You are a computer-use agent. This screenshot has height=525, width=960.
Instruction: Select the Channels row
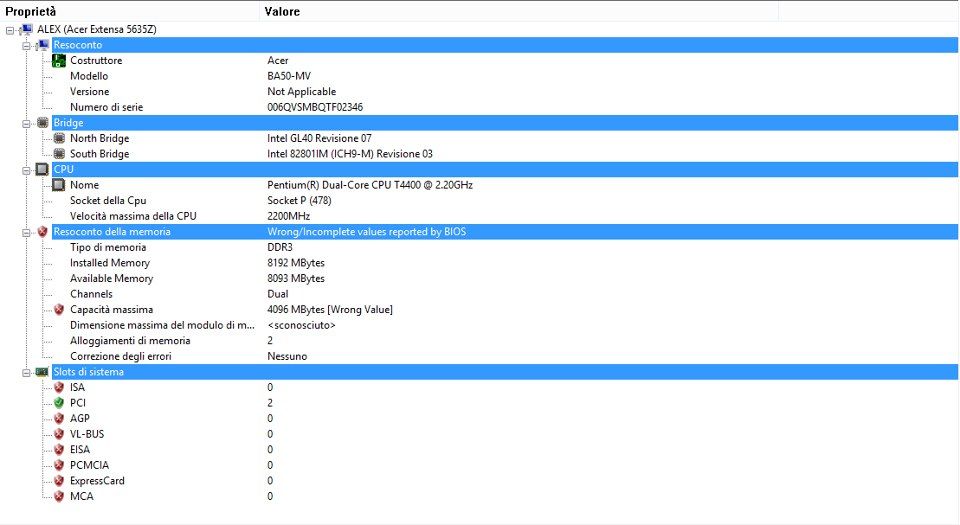(x=91, y=294)
